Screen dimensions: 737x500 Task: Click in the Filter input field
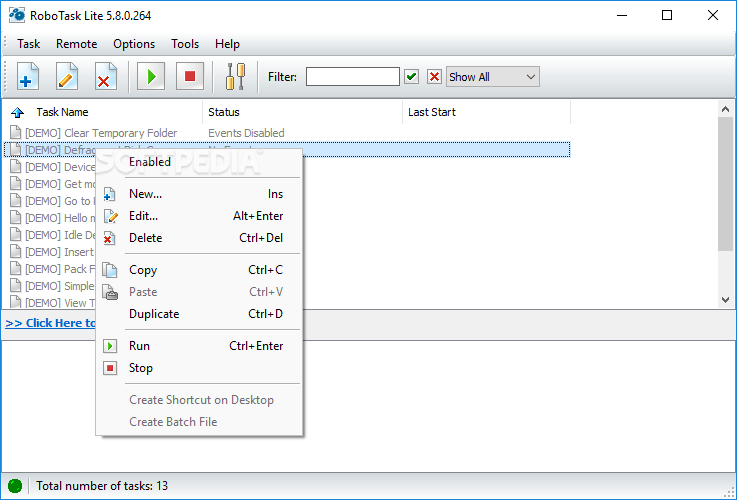[353, 77]
